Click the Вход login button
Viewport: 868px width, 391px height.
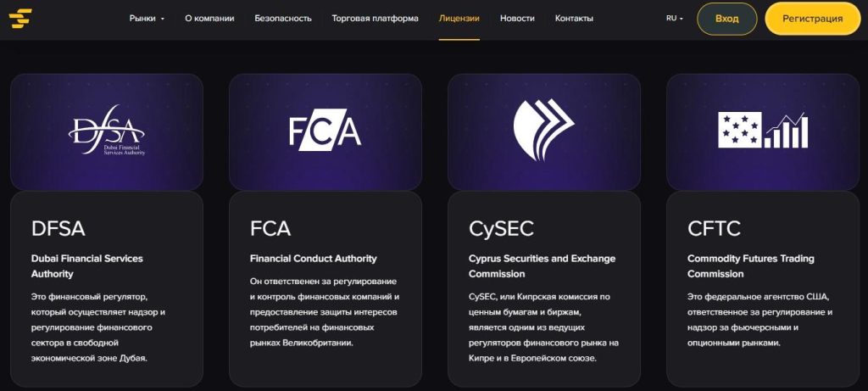726,19
